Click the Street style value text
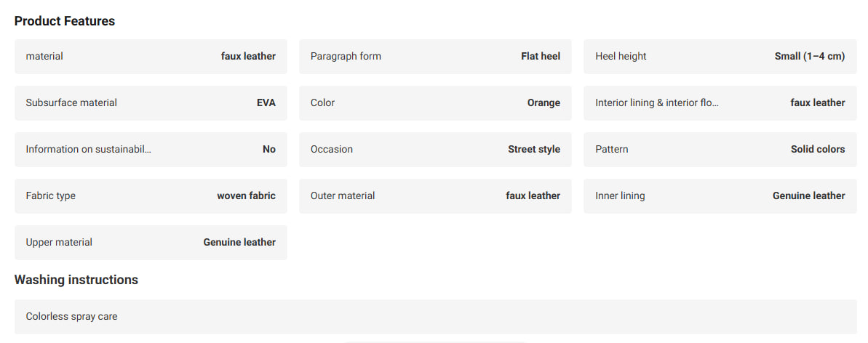 coord(534,150)
